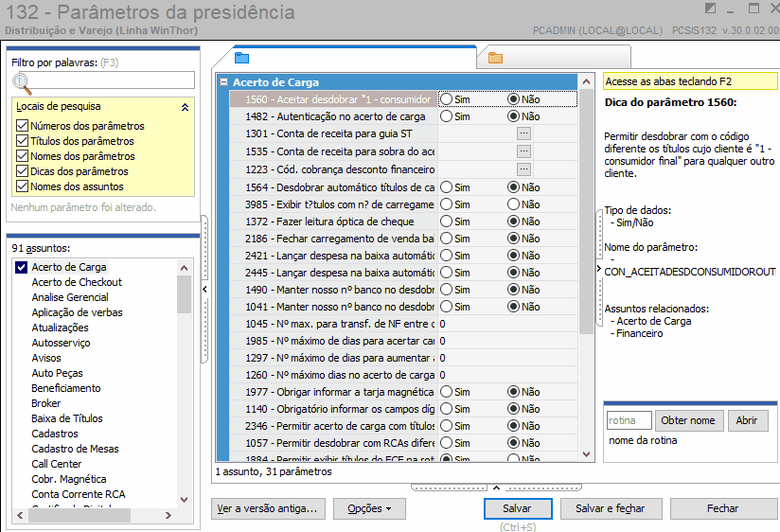
Task: Click the magnifier search icon
Action: click(22, 83)
